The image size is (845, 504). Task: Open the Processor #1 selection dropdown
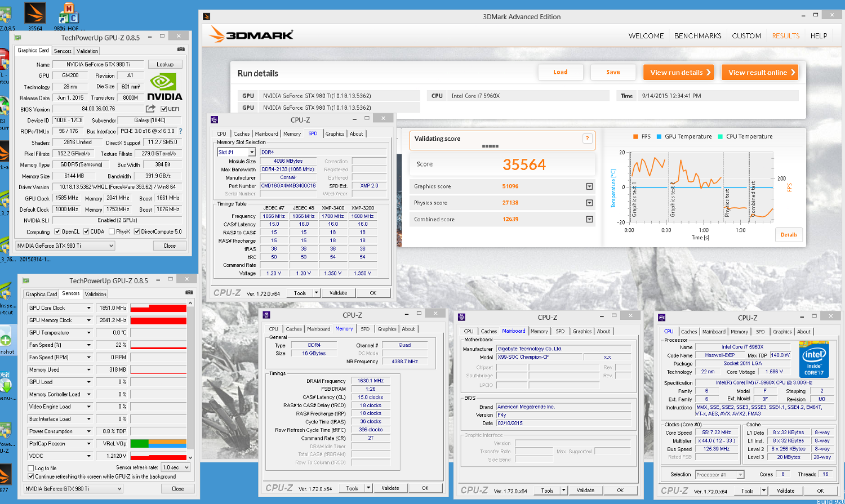click(720, 475)
